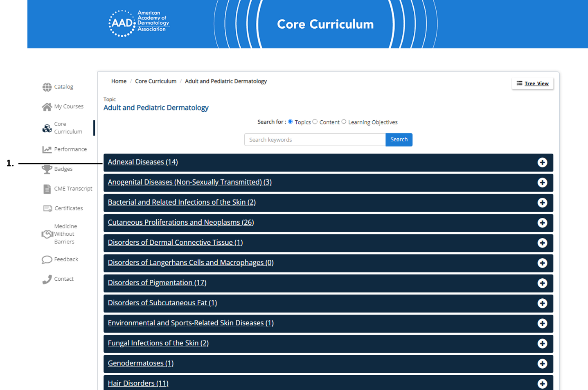Click the Adult and Pediatric Dermatology topic heading
This screenshot has width=588, height=390.
coord(156,108)
